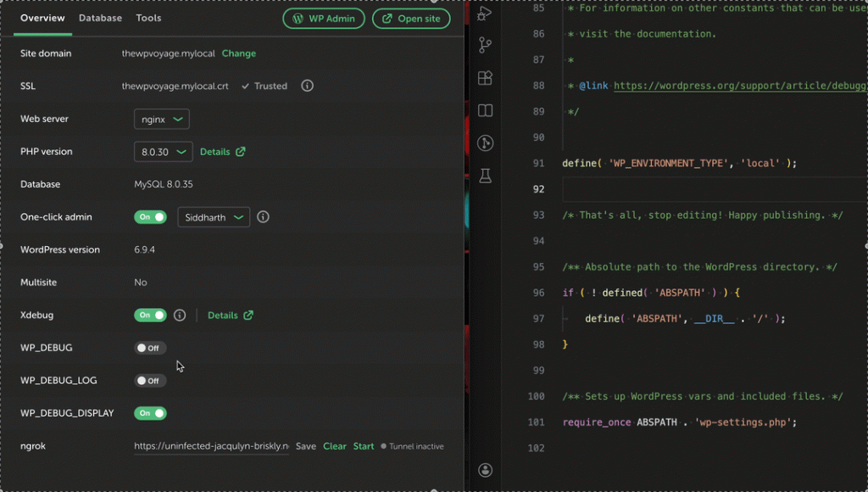
Task: Enable the WP_DEBUG toggle
Action: pyautogui.click(x=149, y=348)
